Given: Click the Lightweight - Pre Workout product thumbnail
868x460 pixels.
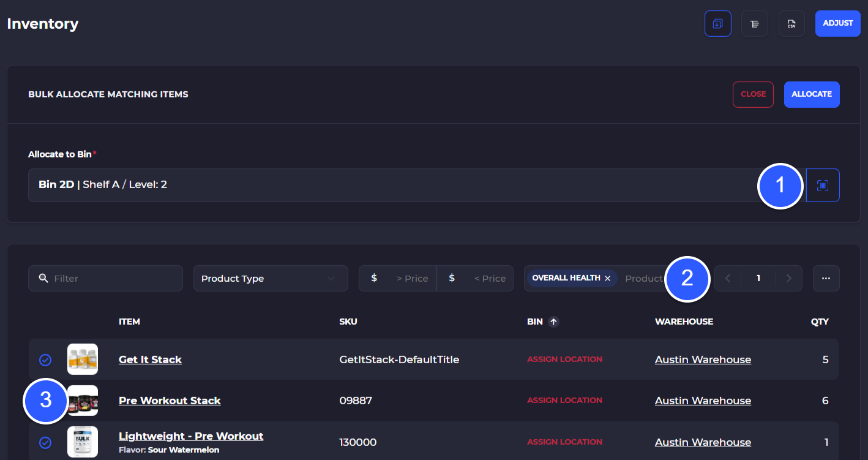Looking at the screenshot, I should coord(83,442).
